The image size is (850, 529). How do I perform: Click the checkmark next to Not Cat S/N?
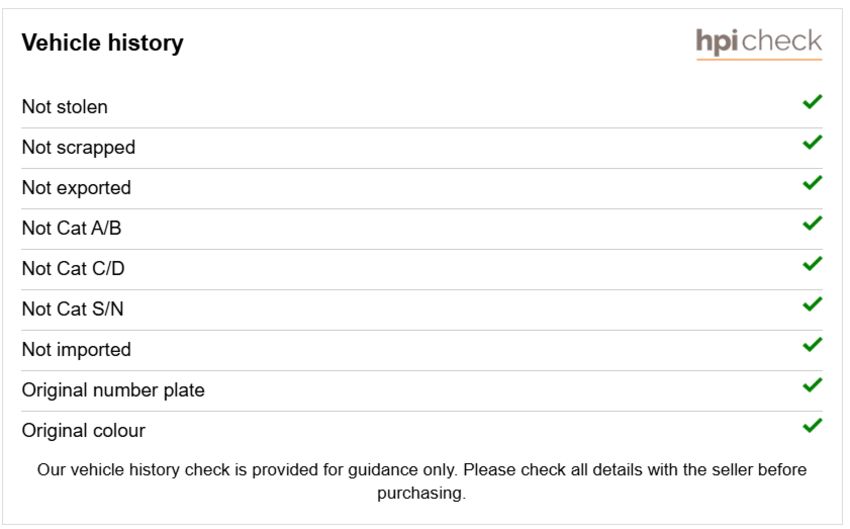pyautogui.click(x=813, y=304)
